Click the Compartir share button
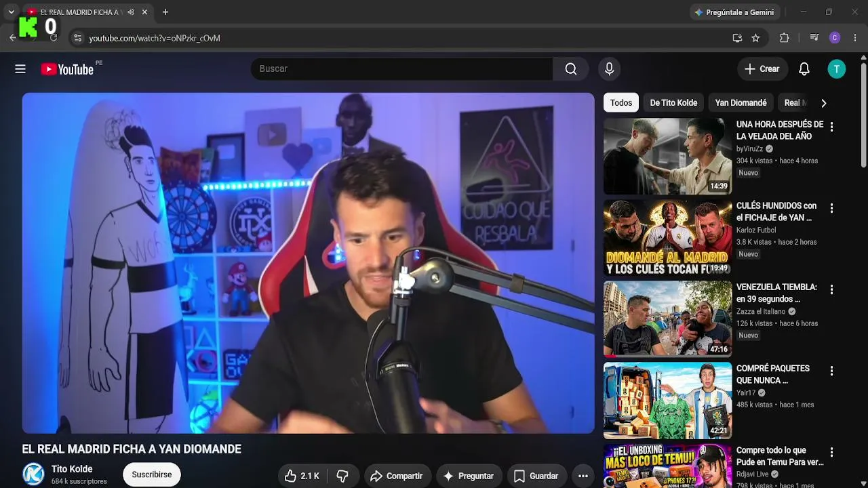Viewport: 868px width, 488px height. [x=397, y=476]
